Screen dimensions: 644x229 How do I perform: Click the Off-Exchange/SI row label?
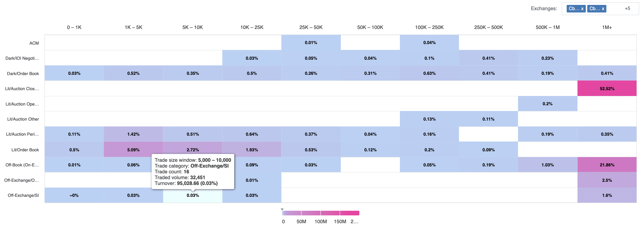point(23,195)
